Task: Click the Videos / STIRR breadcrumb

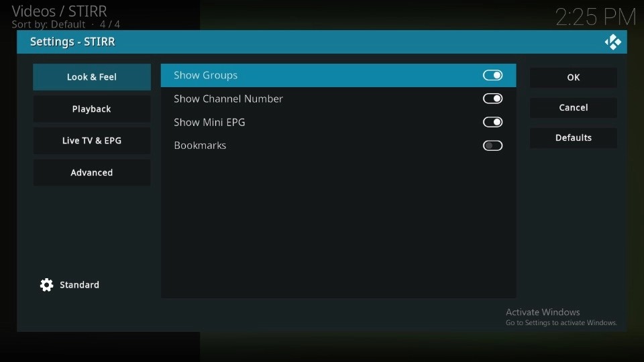Action: click(59, 11)
